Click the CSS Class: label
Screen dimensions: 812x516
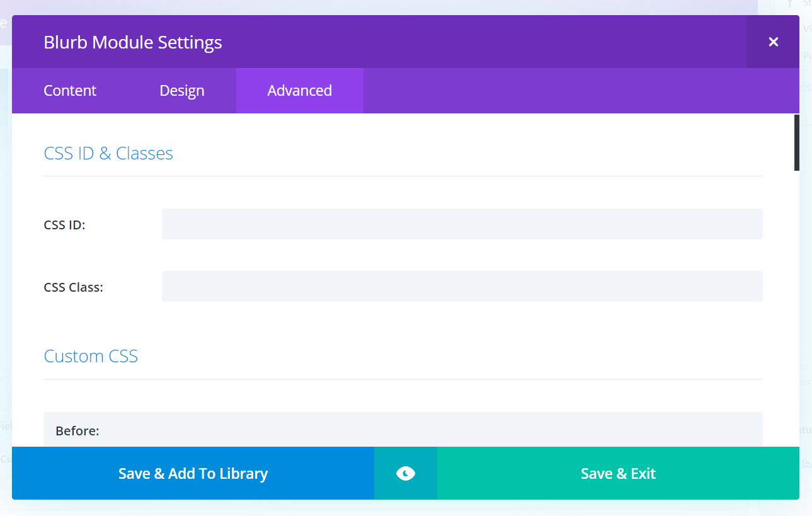[x=73, y=287]
